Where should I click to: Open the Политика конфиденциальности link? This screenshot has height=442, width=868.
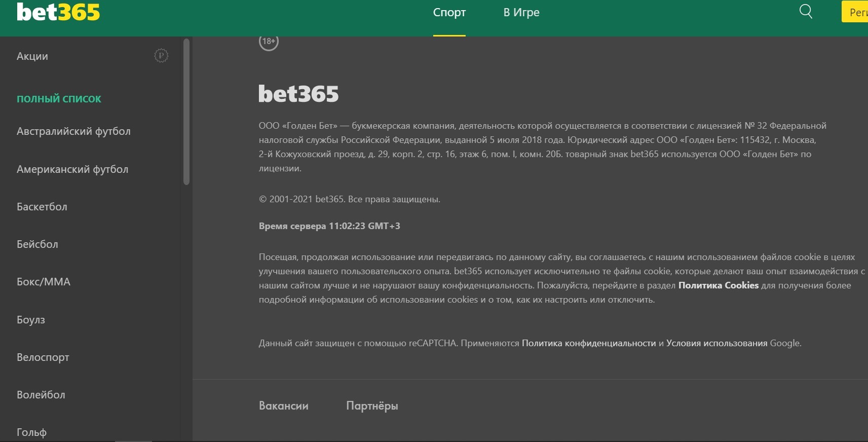[589, 343]
